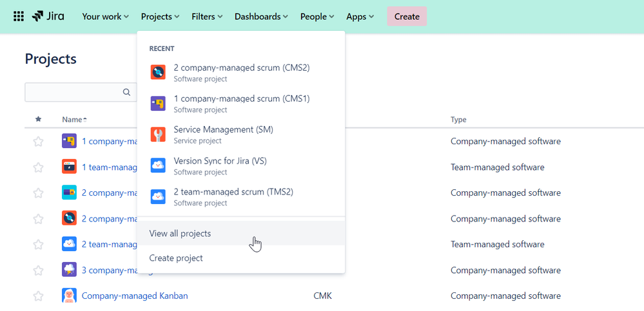Star the 1 team-managed project
644x311 pixels.
38,167
